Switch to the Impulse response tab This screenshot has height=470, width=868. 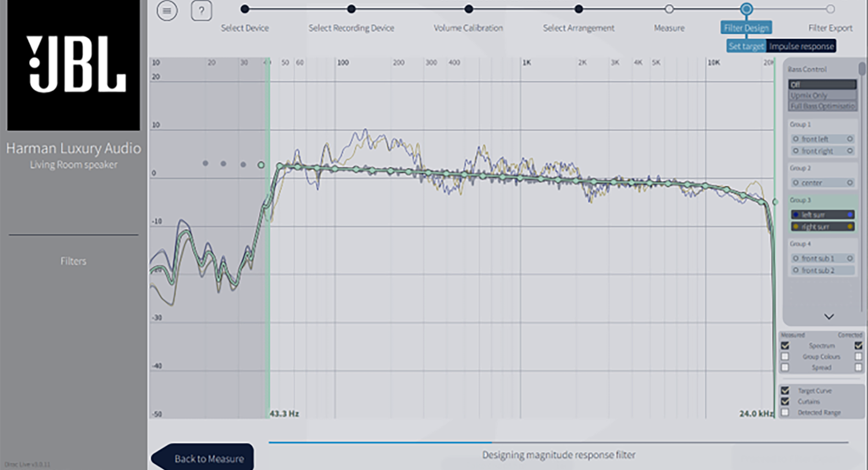point(801,46)
